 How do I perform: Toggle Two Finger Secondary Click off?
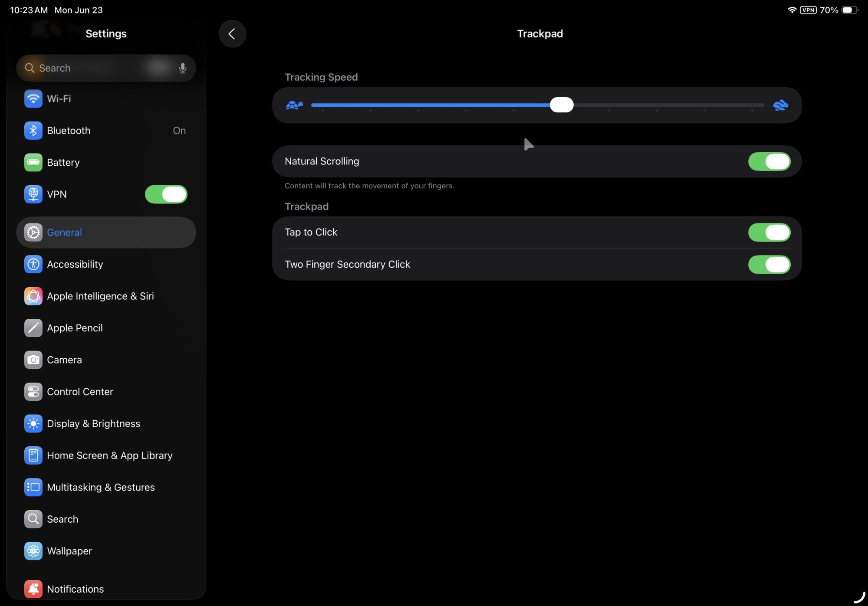769,264
